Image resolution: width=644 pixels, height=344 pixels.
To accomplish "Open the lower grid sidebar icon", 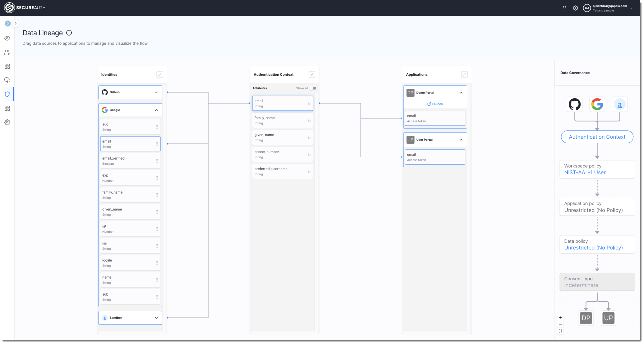I will [x=7, y=108].
